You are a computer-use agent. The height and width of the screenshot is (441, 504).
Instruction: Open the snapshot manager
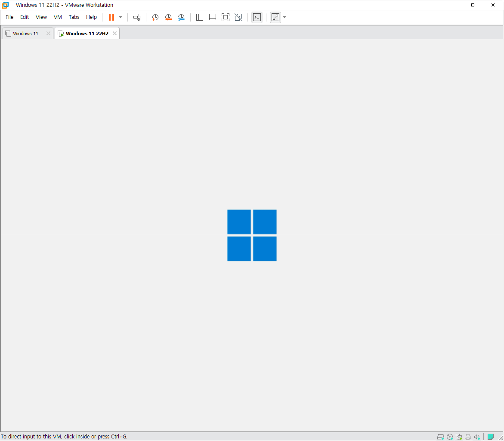pos(181,17)
